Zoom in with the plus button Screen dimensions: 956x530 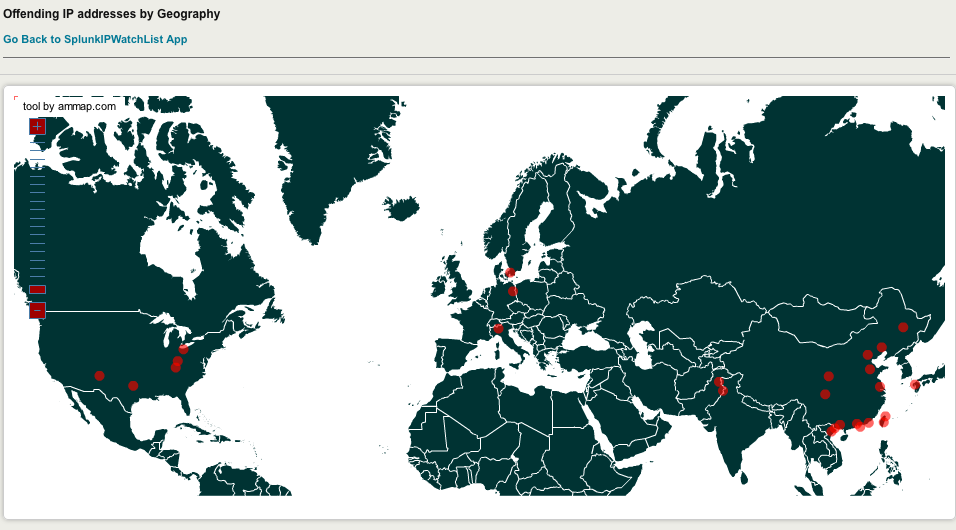point(37,126)
